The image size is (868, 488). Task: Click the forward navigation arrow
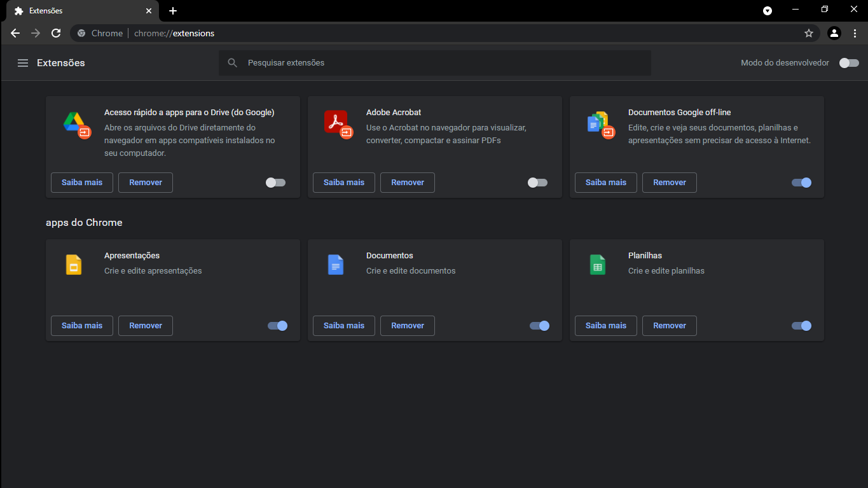coord(36,33)
